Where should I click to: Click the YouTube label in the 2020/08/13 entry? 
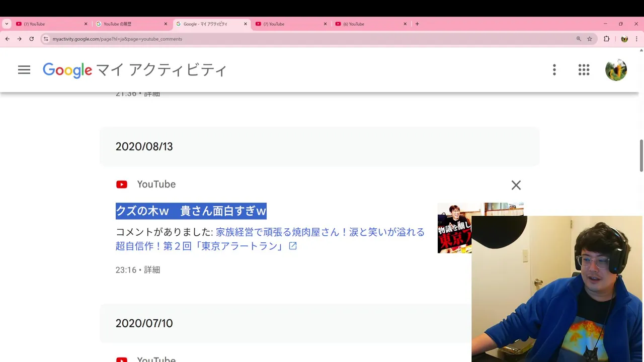(x=156, y=185)
